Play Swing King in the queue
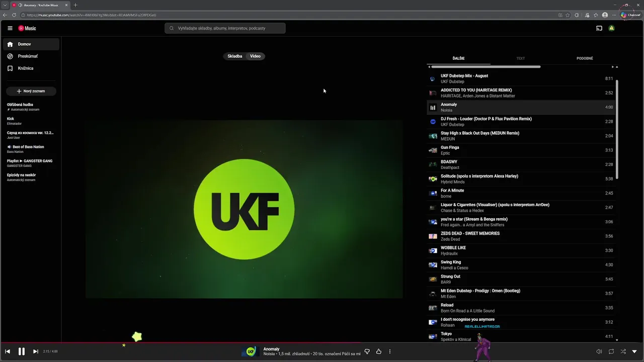 tap(521, 265)
